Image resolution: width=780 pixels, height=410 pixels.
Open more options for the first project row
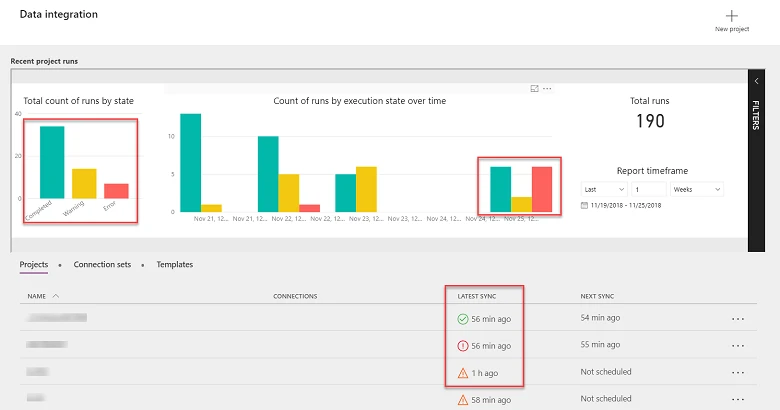[x=738, y=319]
